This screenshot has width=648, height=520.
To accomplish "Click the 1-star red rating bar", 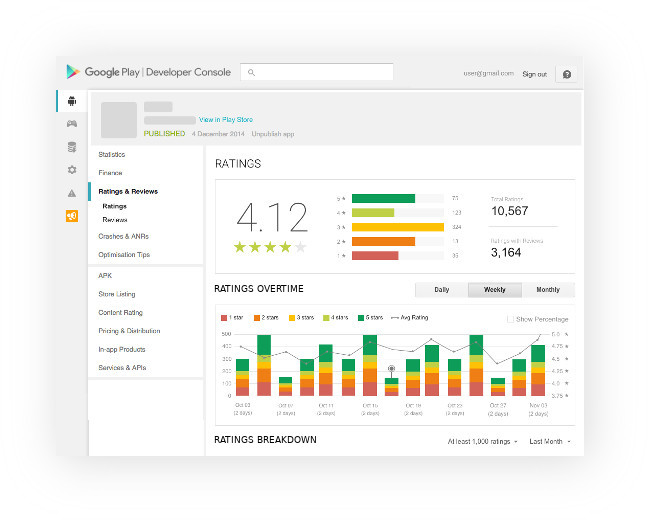I will [x=375, y=255].
